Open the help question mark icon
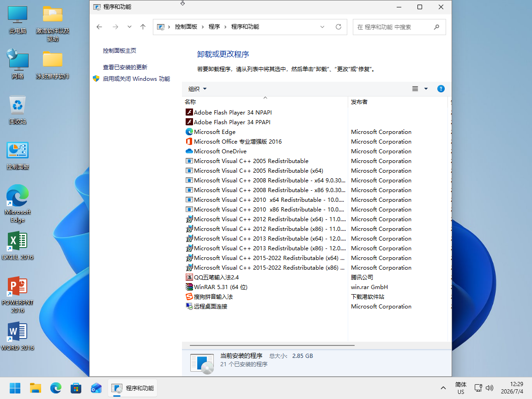This screenshot has width=532, height=399. pos(441,89)
